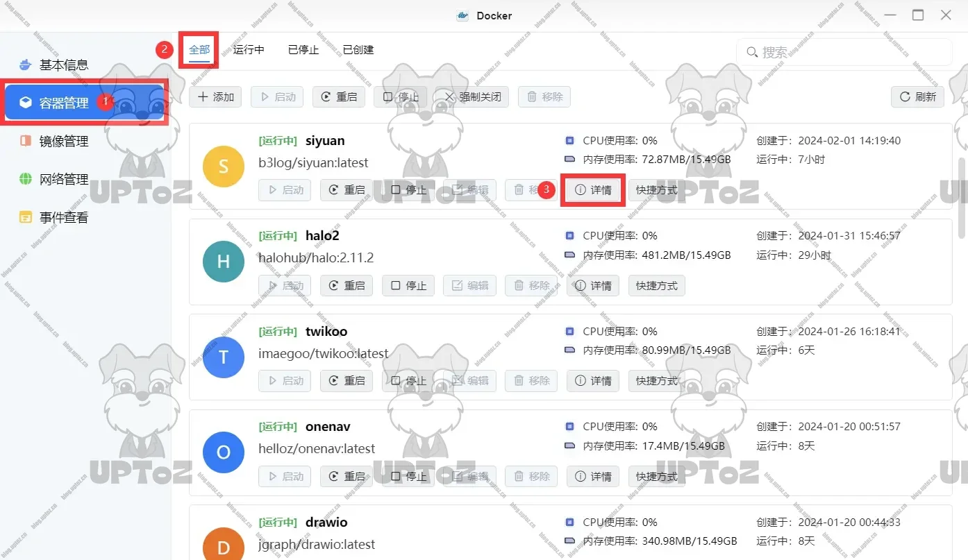Click the top toolbar 重启 button

pos(339,97)
